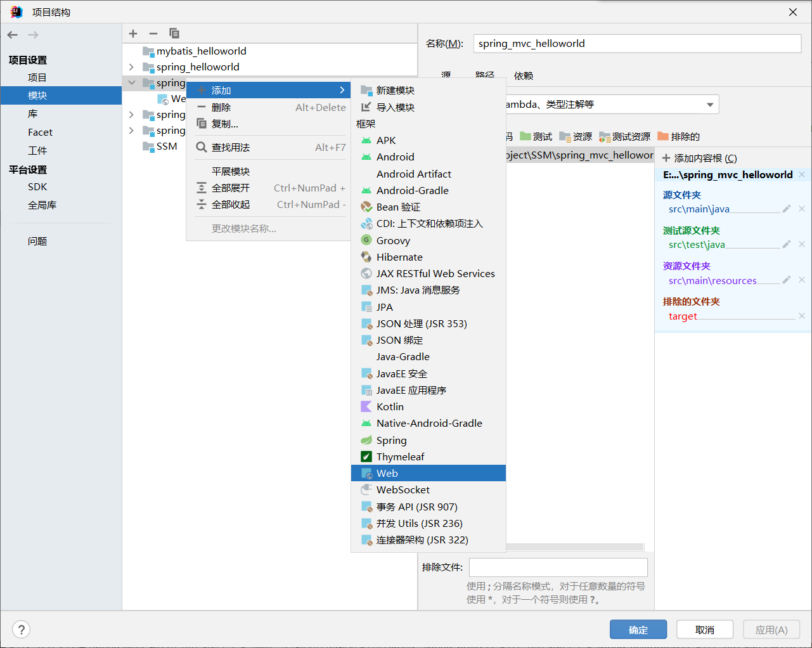This screenshot has height=648, width=812.
Task: Click the copy module toolbar icon
Action: click(174, 34)
